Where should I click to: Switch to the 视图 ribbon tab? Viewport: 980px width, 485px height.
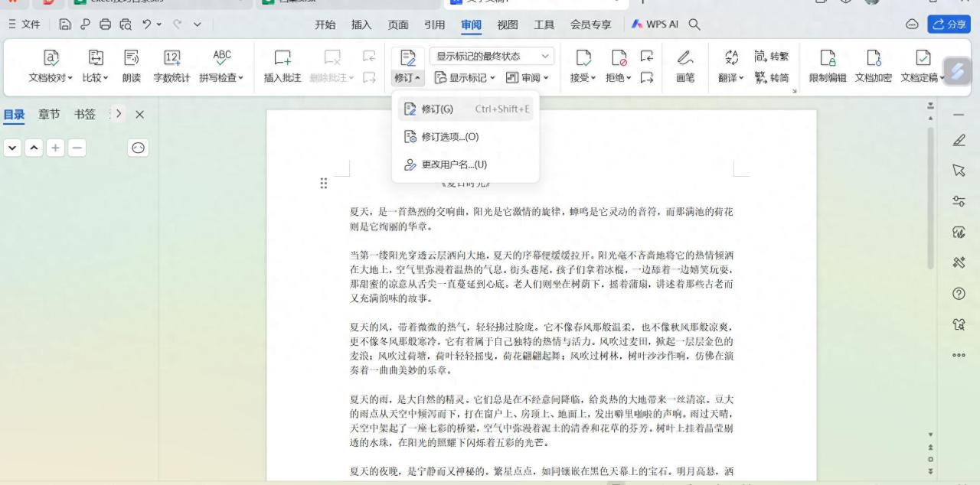click(x=508, y=24)
